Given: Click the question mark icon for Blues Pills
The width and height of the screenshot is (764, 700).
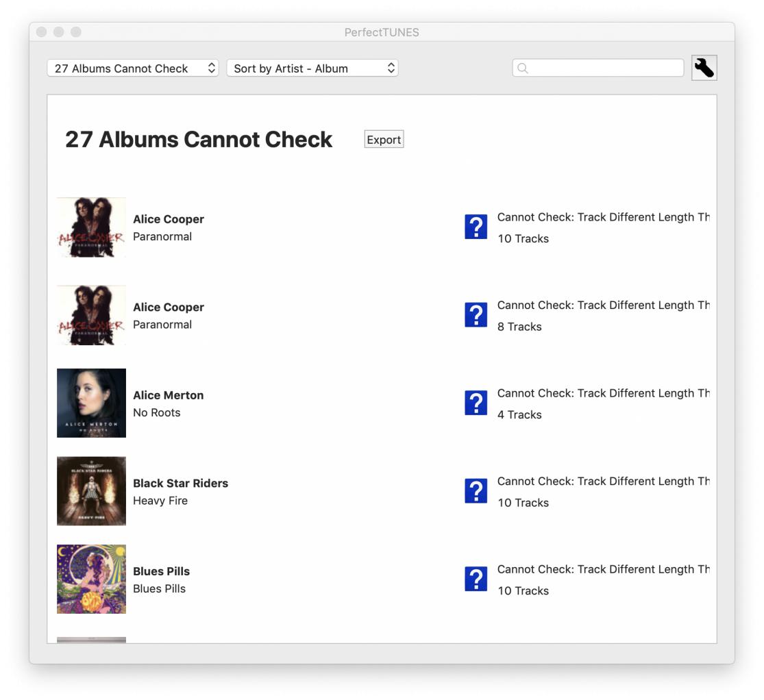Looking at the screenshot, I should (x=476, y=579).
